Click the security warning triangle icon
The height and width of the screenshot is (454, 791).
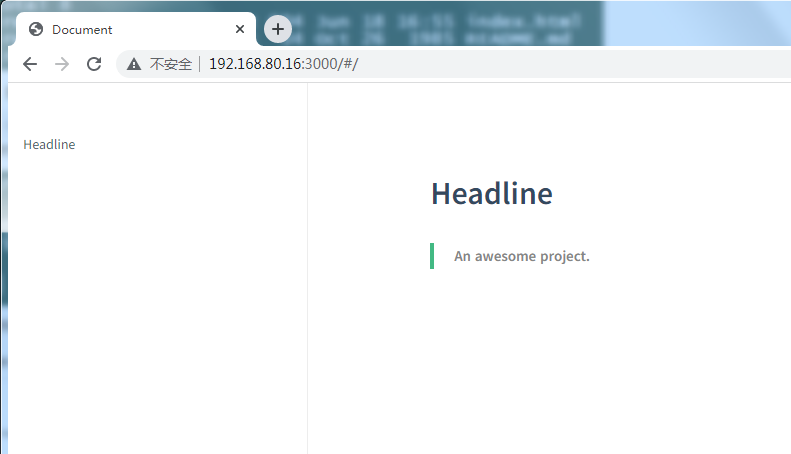click(134, 64)
